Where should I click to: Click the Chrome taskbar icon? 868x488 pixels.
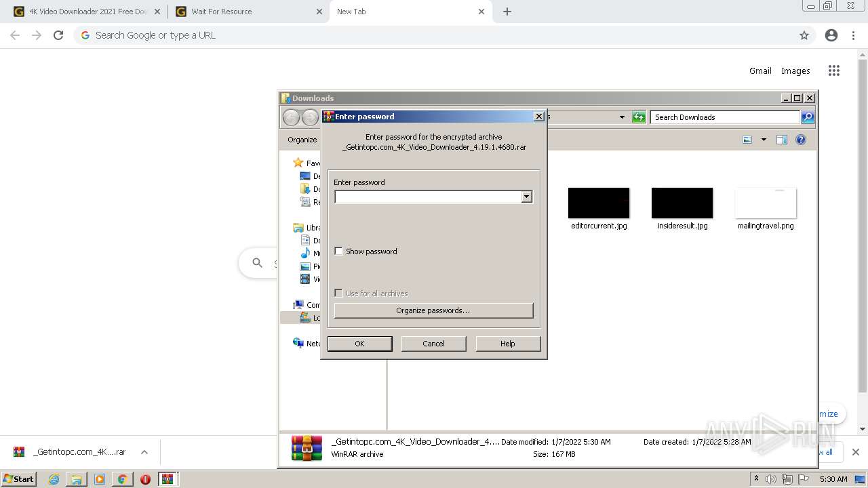pos(122,479)
